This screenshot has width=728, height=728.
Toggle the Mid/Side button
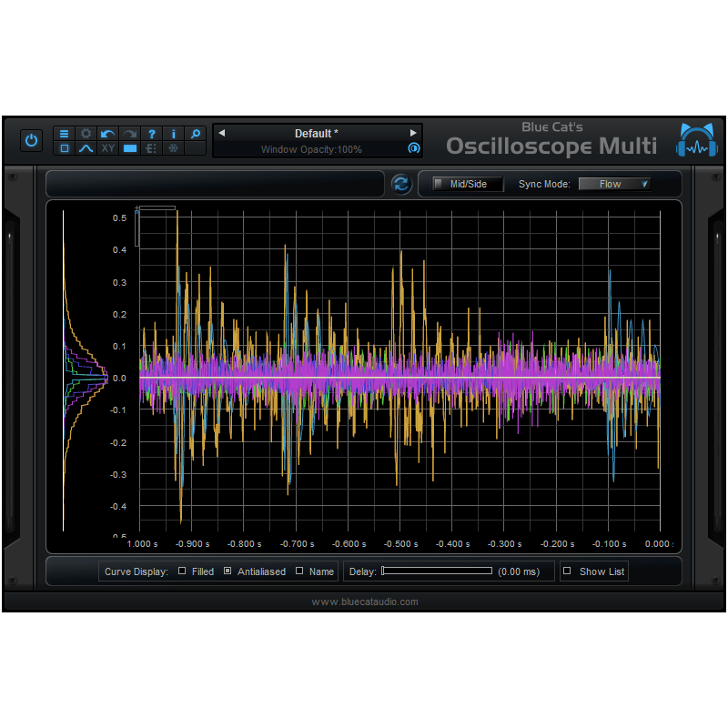[467, 183]
